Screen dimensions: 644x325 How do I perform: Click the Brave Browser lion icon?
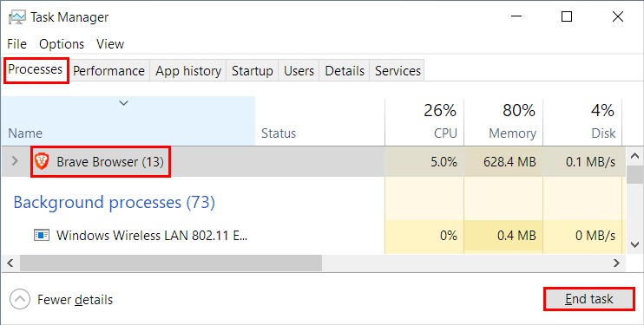[x=42, y=161]
